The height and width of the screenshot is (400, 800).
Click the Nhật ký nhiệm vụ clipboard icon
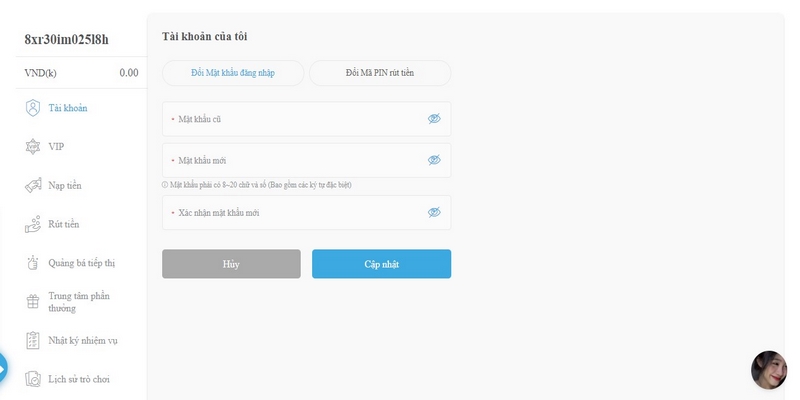(x=33, y=340)
